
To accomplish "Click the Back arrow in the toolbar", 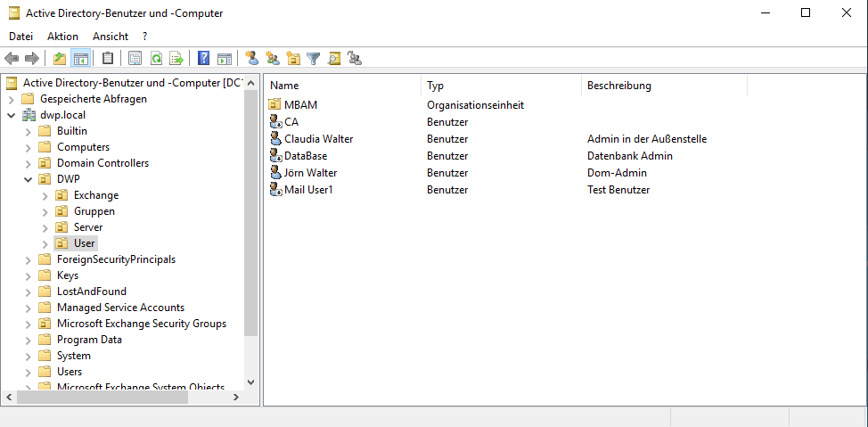I will (12, 59).
